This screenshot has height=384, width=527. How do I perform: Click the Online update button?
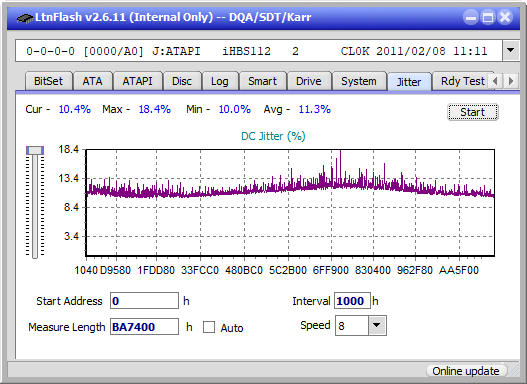pos(465,371)
